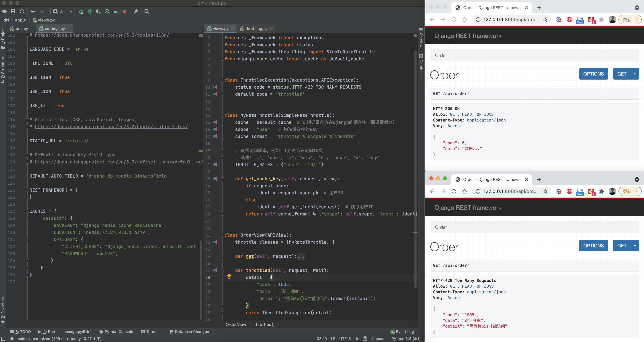644x342 pixels.
Task: Click the browser address bar
Action: (x=511, y=19)
